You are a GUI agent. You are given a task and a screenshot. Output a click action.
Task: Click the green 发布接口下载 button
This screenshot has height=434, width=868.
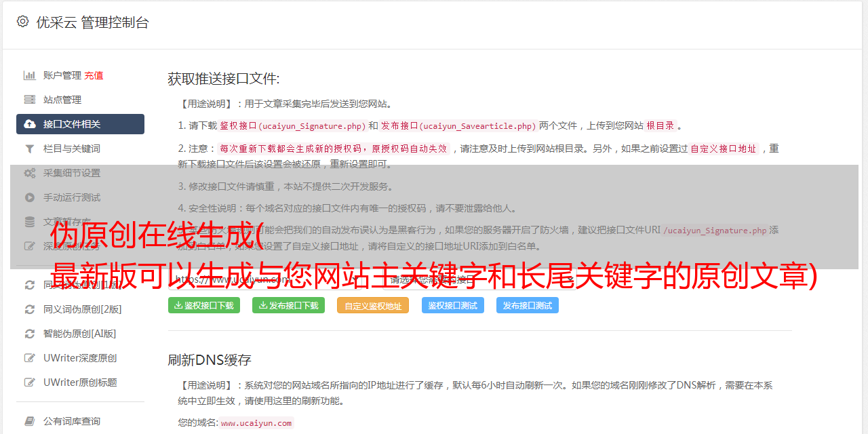[x=288, y=305]
